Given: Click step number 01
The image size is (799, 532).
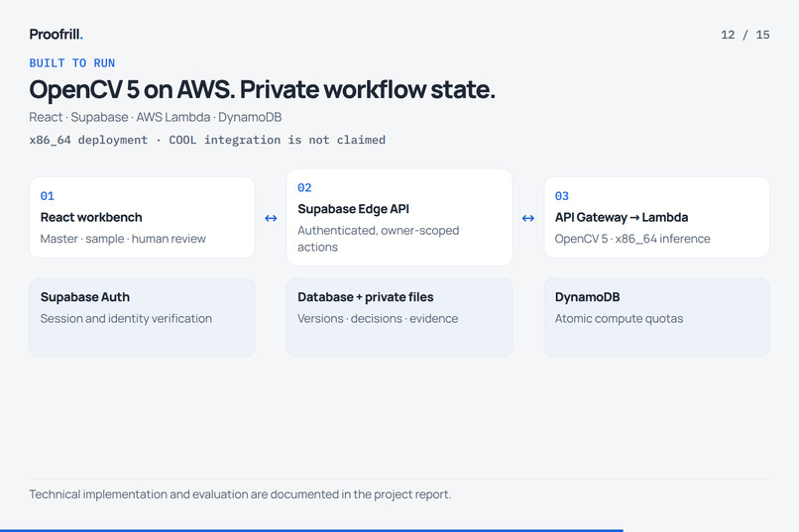Looking at the screenshot, I should (48, 196).
